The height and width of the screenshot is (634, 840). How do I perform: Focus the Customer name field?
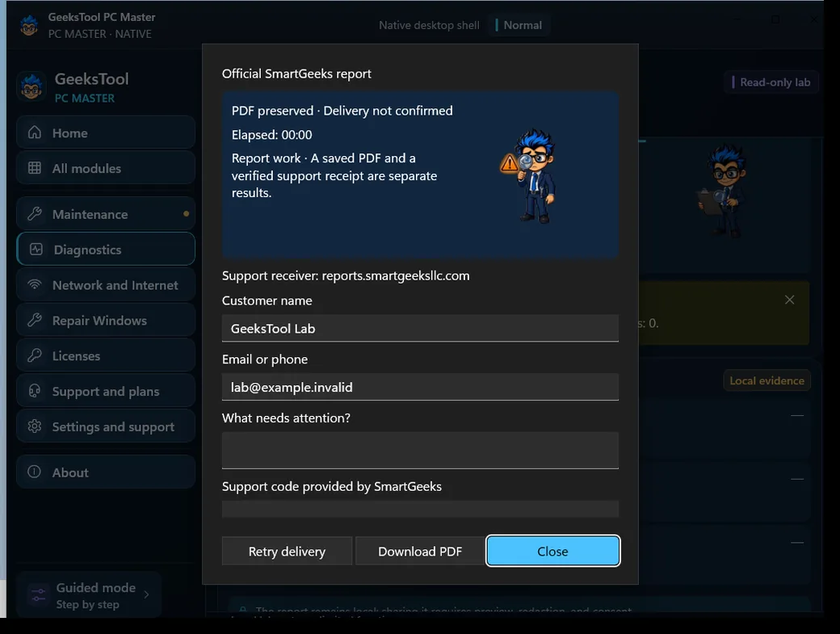click(x=420, y=328)
